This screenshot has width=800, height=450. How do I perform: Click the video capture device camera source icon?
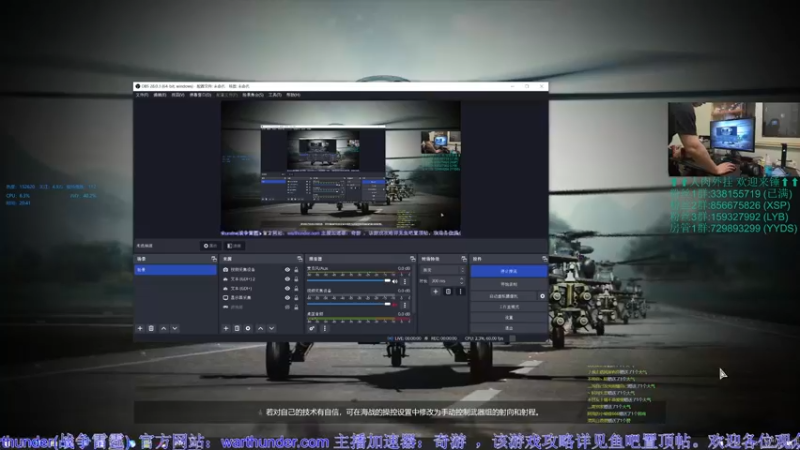click(226, 269)
